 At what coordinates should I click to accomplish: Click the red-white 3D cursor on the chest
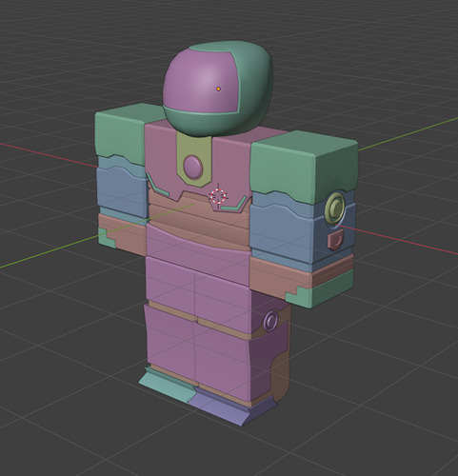coord(218,196)
